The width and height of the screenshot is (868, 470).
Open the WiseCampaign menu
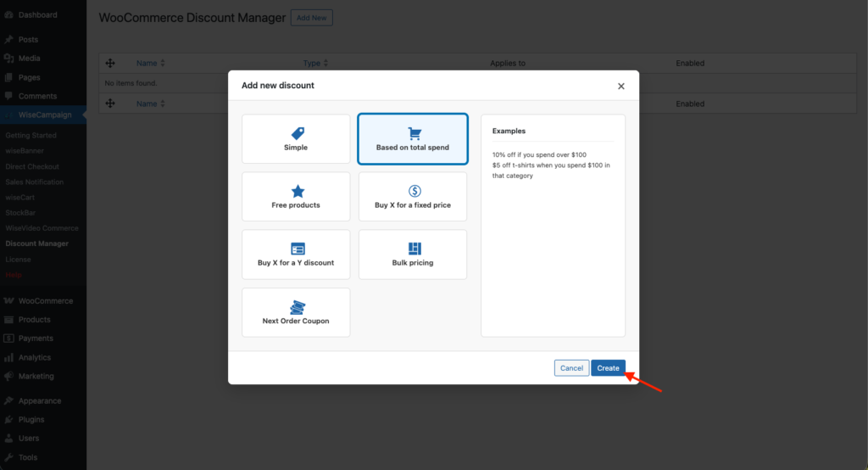pos(45,115)
